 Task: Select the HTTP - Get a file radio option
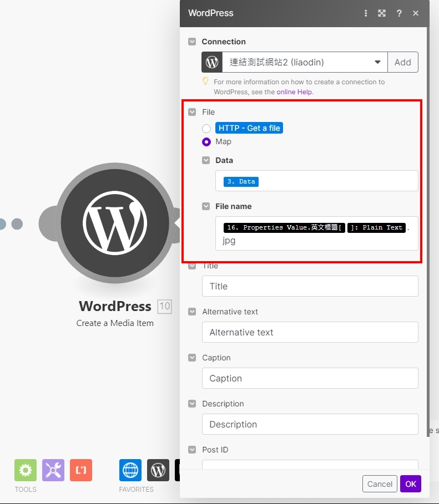pyautogui.click(x=206, y=129)
